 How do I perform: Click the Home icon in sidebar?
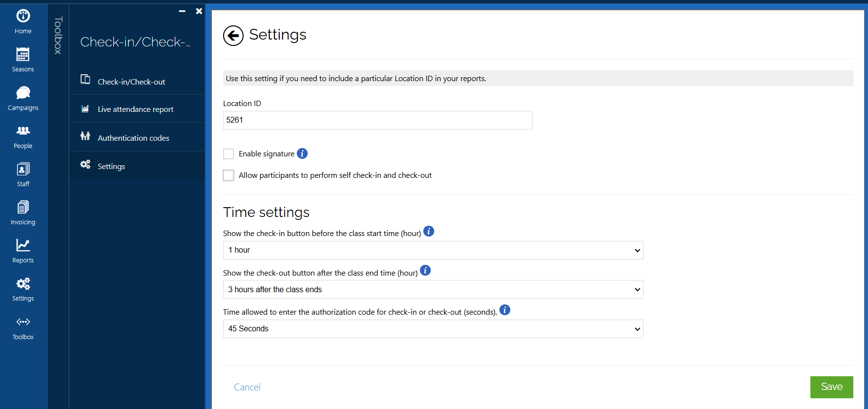pos(23,17)
